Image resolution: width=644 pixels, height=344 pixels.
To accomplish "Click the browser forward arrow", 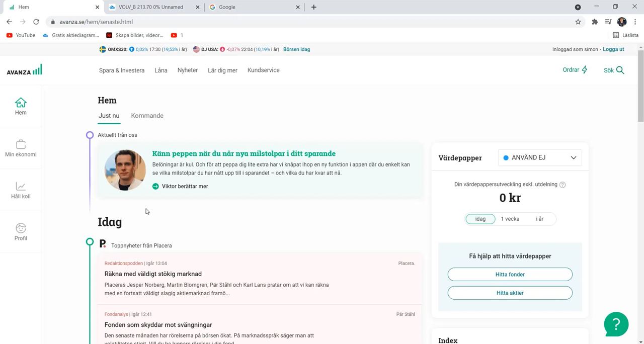I will coord(23,22).
